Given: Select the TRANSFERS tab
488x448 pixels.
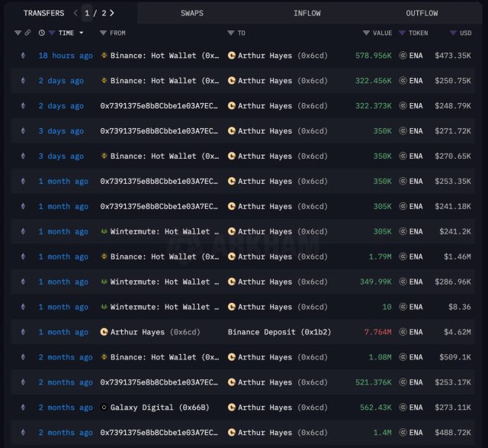Looking at the screenshot, I should 43,13.
